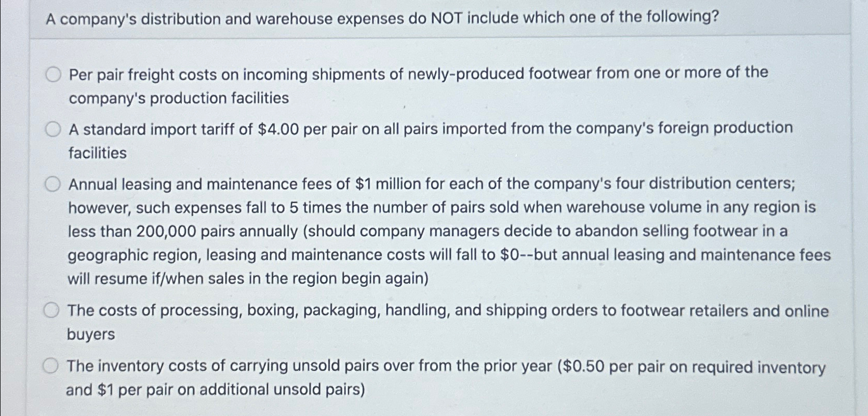Click the word 'buyers' in the fourth option
The width and height of the screenshot is (868, 416).
91,334
